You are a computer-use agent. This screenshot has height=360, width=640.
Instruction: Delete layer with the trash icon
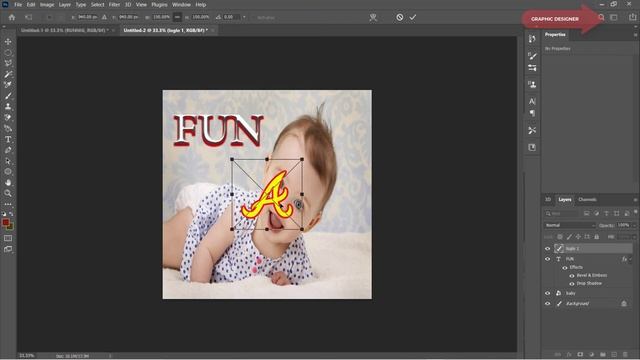click(625, 354)
